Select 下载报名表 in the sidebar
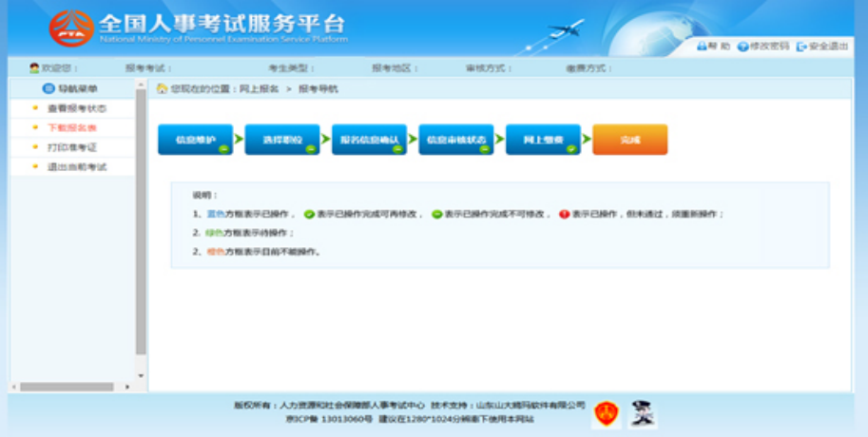Image resolution: width=868 pixels, height=437 pixels. tap(72, 127)
